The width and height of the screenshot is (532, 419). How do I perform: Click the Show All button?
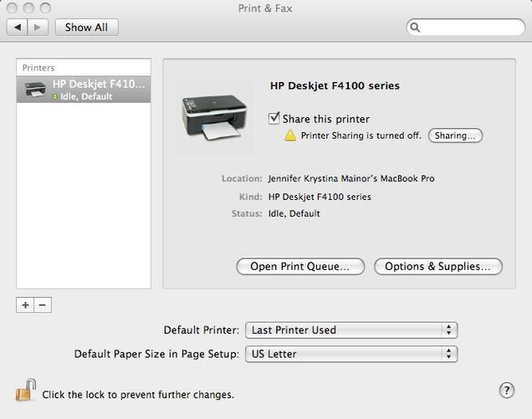pyautogui.click(x=86, y=27)
